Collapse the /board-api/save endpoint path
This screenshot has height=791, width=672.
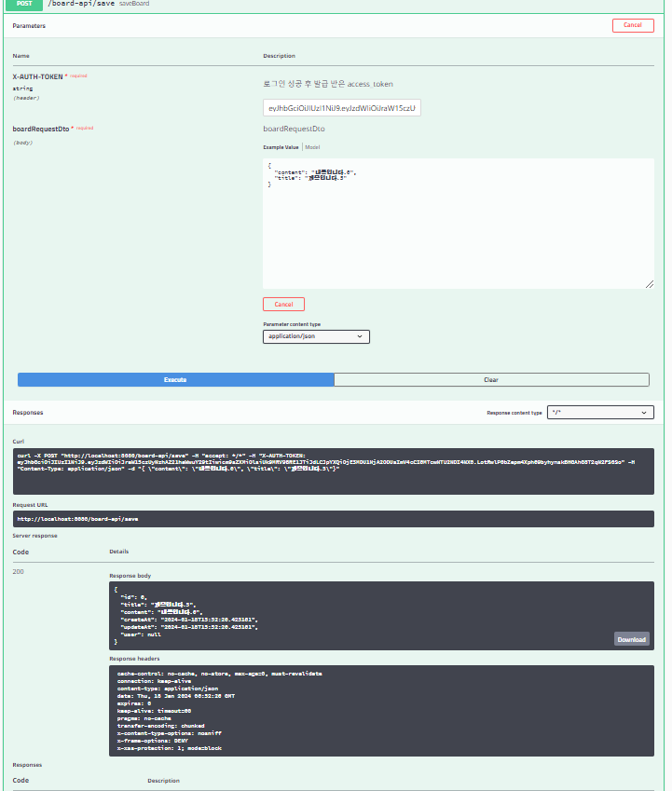[81, 4]
